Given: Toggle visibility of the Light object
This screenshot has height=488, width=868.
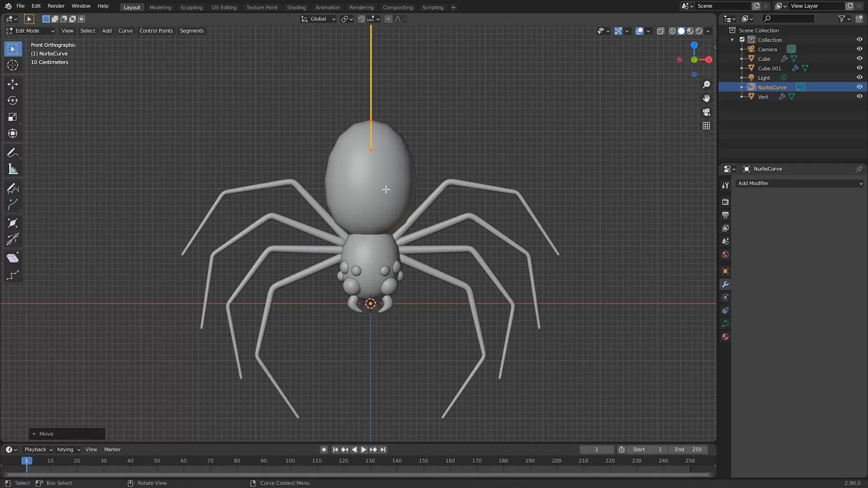Looking at the screenshot, I should point(859,77).
